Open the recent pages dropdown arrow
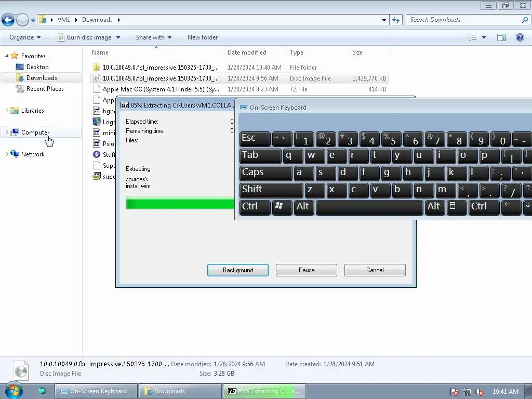Viewport: 532px width, 399px height. (x=33, y=20)
